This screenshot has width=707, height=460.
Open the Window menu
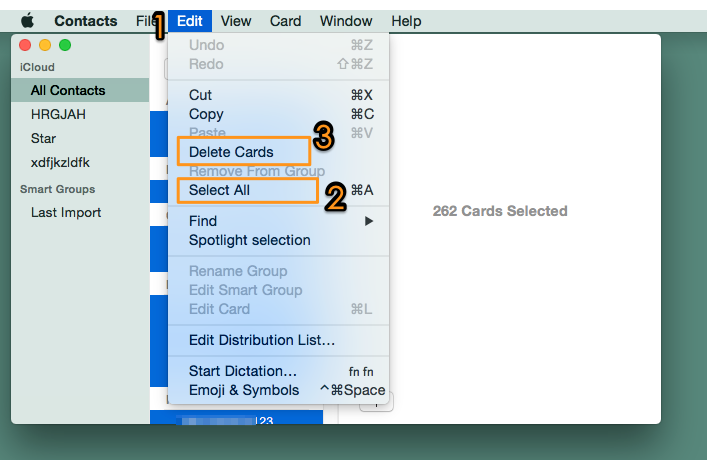click(x=346, y=21)
